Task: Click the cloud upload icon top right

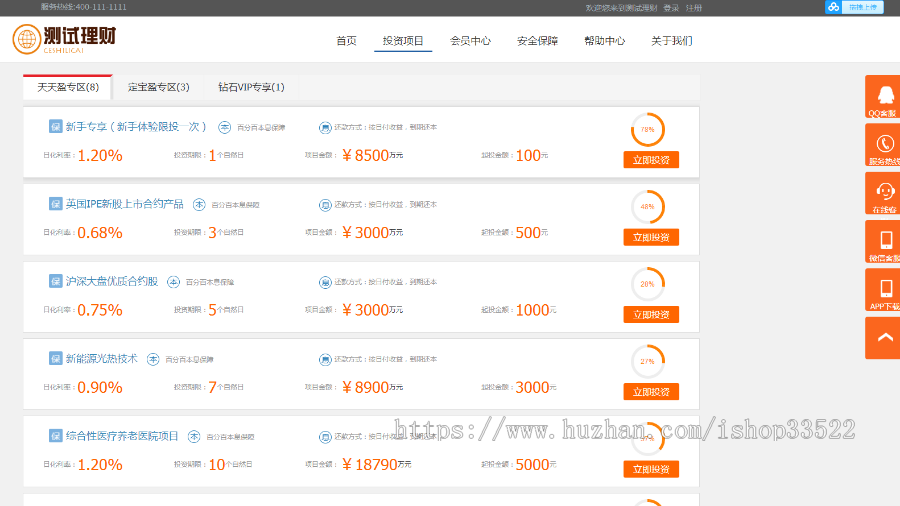Action: 833,7
